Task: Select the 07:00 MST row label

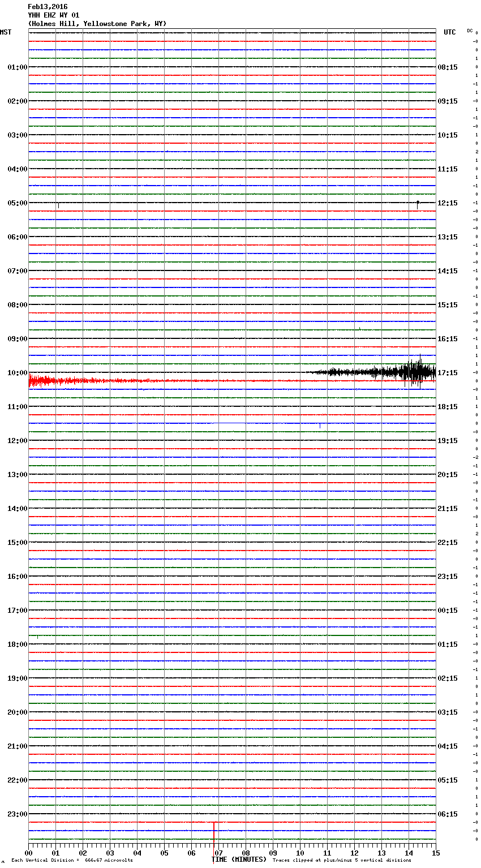Action: (x=17, y=271)
